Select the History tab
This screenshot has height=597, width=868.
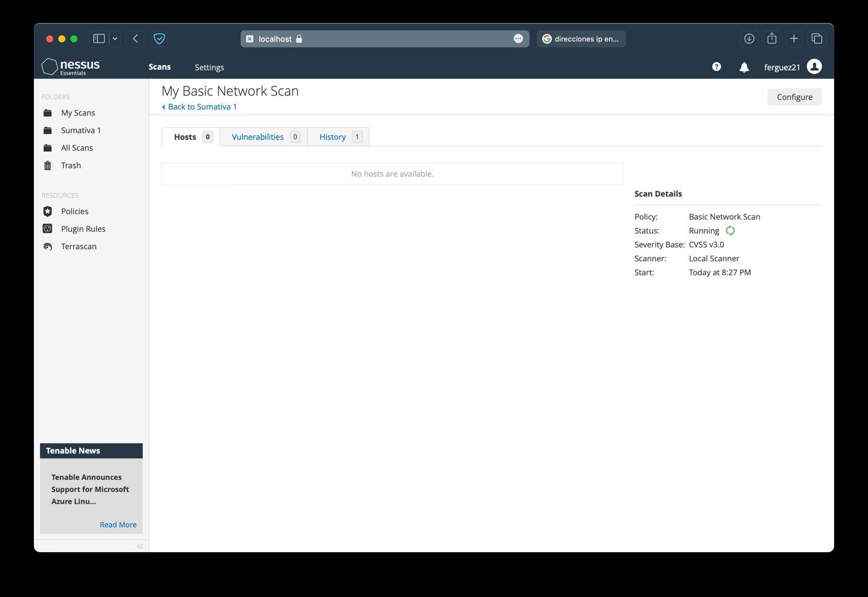(x=338, y=137)
